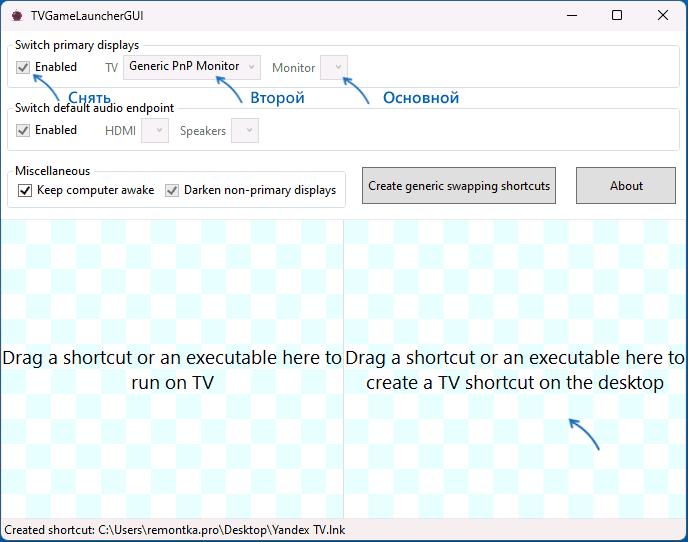Expand the Speakers dropdown

[x=244, y=131]
